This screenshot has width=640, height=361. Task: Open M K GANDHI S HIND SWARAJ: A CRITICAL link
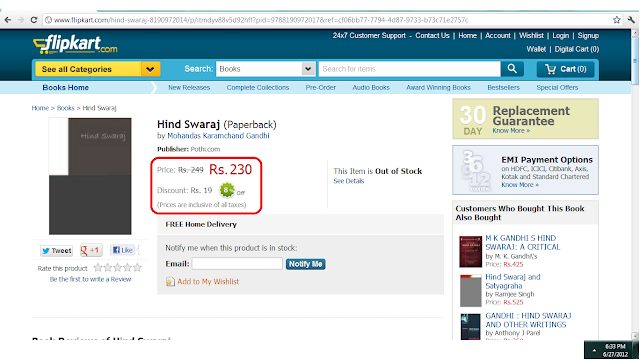(x=522, y=243)
